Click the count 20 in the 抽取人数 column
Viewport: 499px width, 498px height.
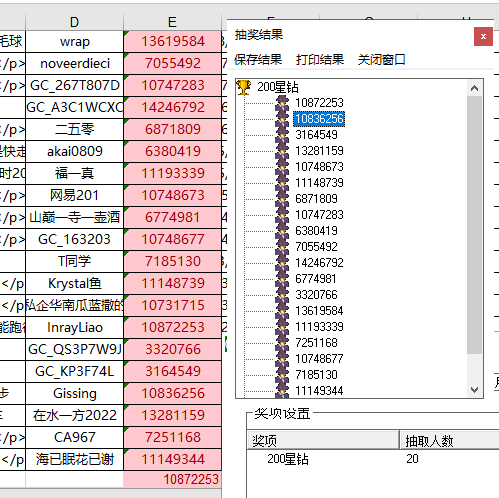coord(412,459)
